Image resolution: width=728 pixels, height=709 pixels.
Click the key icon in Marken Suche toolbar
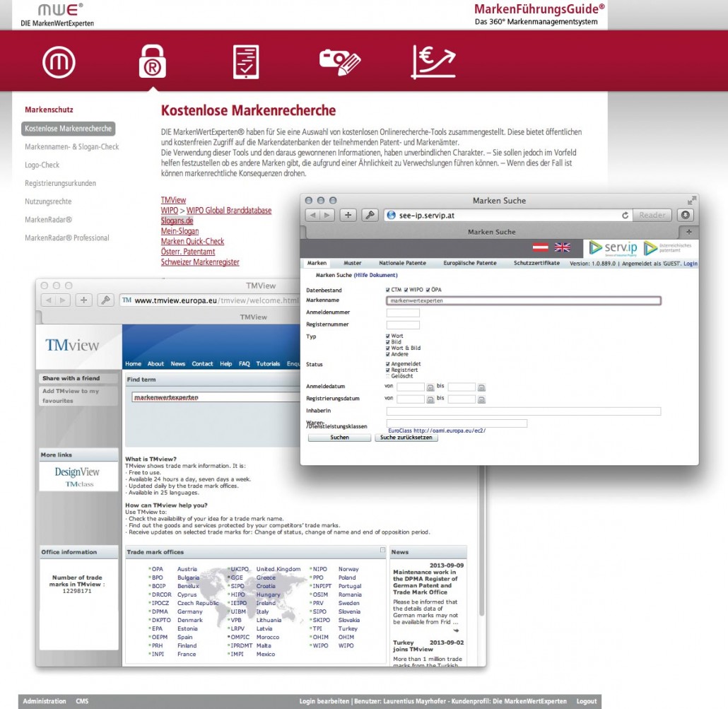click(x=370, y=215)
